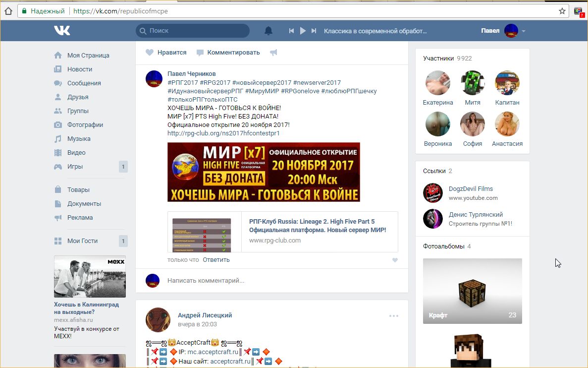588x368 pixels.
Task: Click the search field Поиск
Action: point(193,31)
